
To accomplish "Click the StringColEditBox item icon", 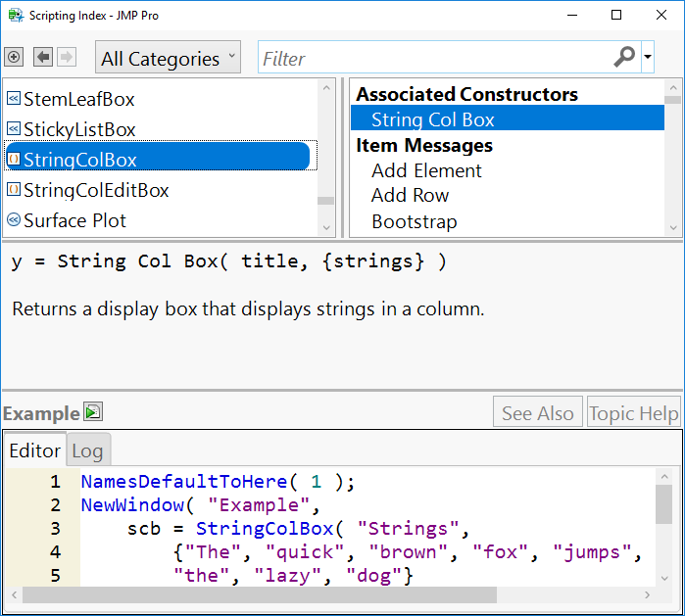I will coord(14,190).
